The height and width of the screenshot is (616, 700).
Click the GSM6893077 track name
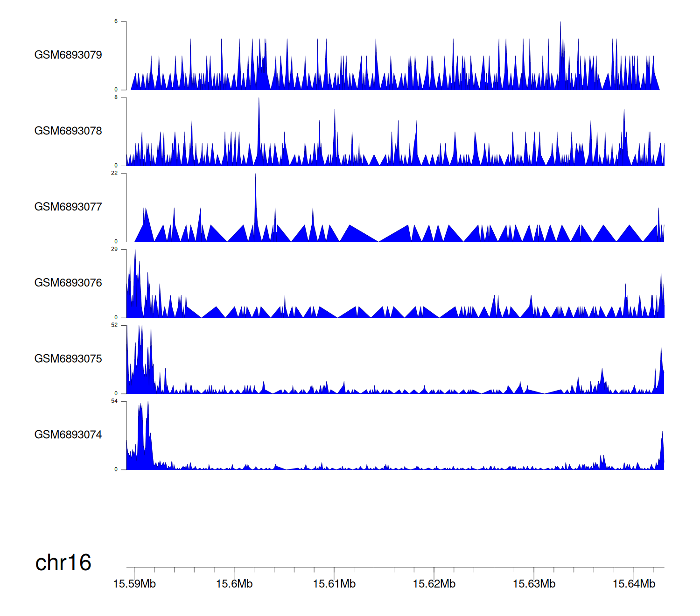68,207
